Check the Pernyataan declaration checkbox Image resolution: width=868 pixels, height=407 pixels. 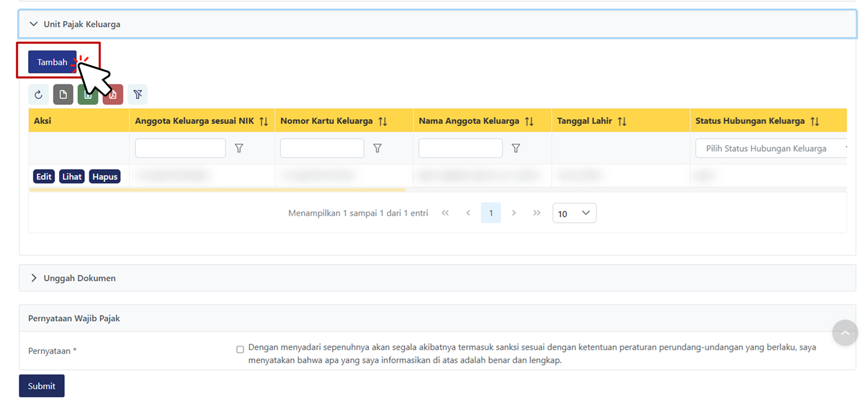click(240, 349)
